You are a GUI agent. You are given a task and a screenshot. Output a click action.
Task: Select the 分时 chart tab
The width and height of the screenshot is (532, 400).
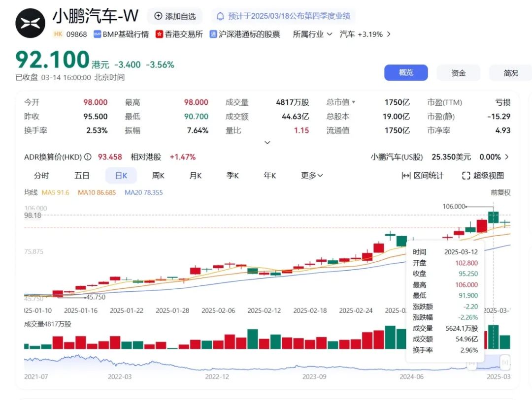tap(41, 176)
